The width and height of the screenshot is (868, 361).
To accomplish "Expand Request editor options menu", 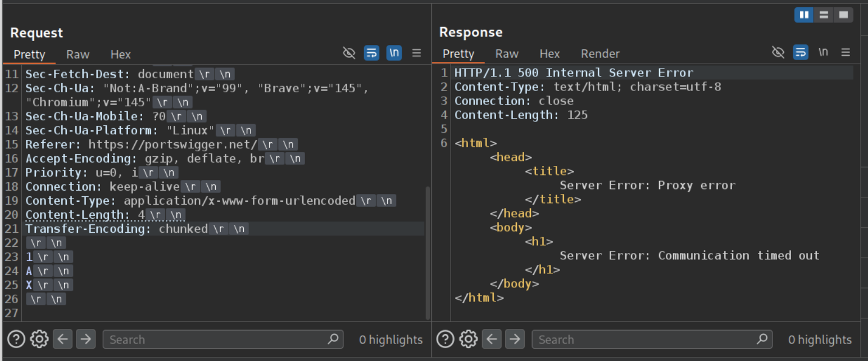I will pos(416,53).
